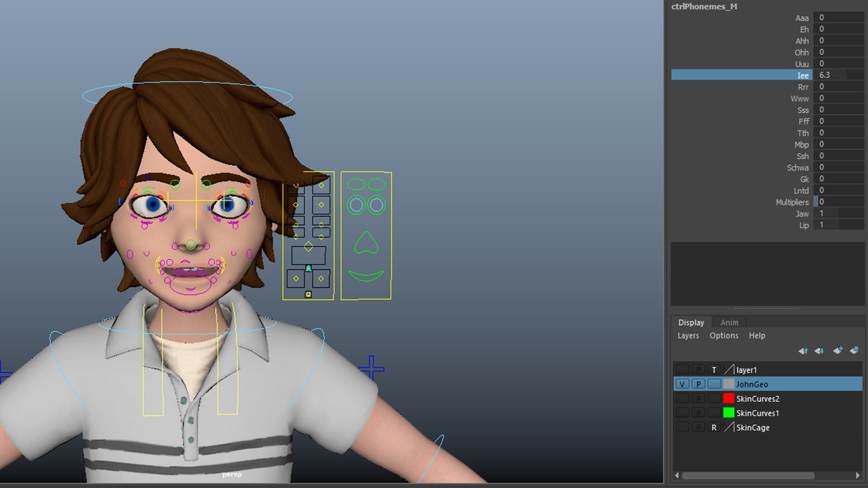Image resolution: width=868 pixels, height=488 pixels.
Task: Click the color slash icon of SkinCage
Action: coord(729,427)
